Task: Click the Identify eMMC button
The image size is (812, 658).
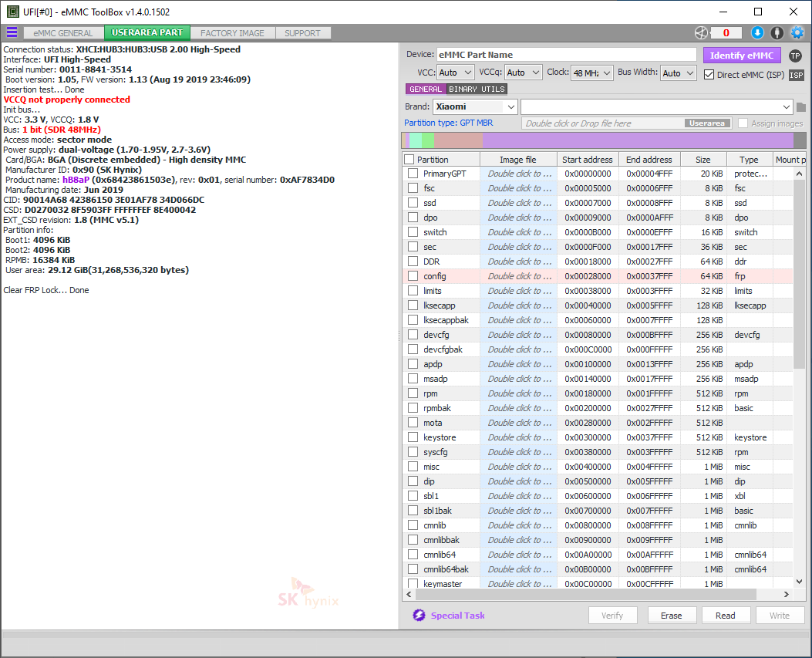Action: 742,56
